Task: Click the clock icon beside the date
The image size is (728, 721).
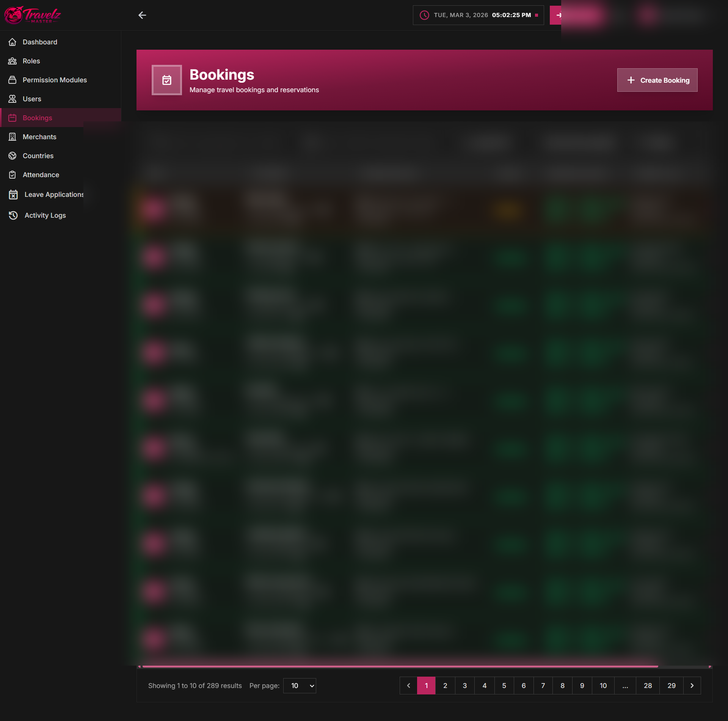Action: click(424, 15)
